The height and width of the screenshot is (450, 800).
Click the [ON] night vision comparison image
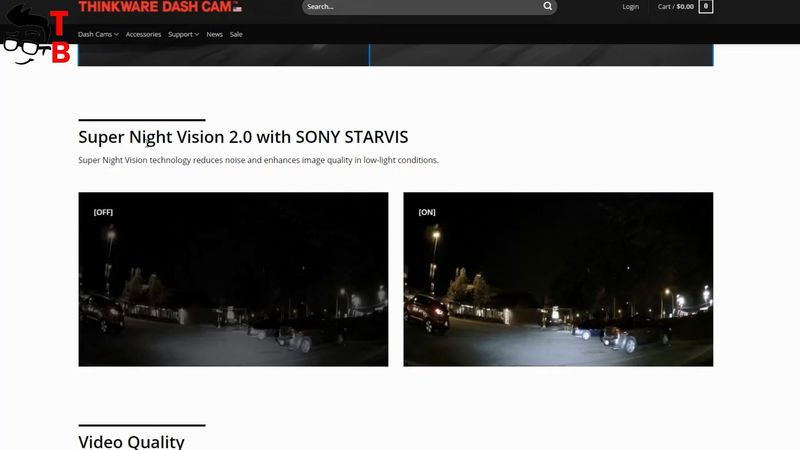click(558, 279)
